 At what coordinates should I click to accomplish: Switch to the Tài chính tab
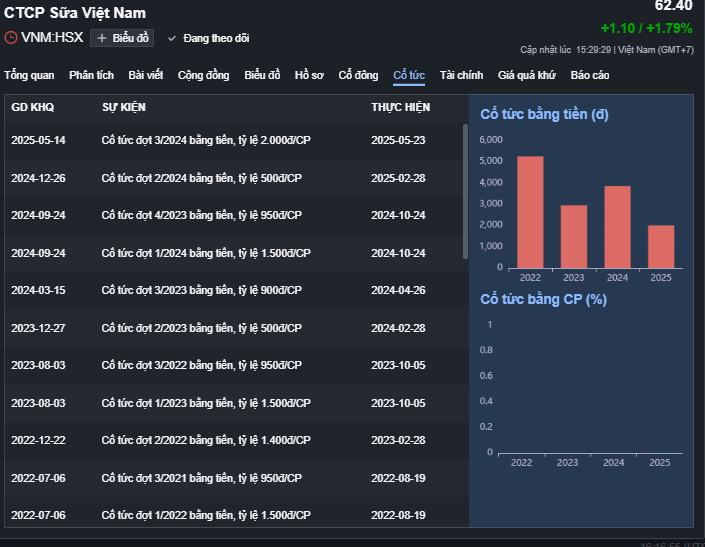coord(461,76)
